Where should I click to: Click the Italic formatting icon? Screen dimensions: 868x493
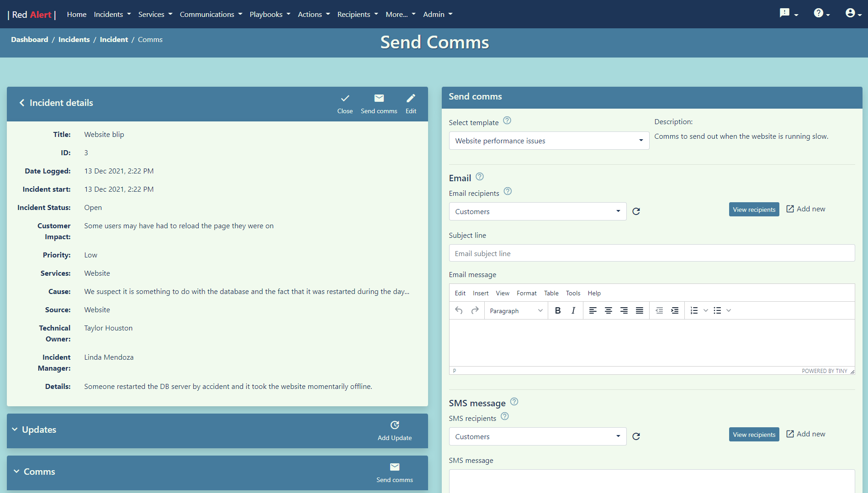[573, 310]
